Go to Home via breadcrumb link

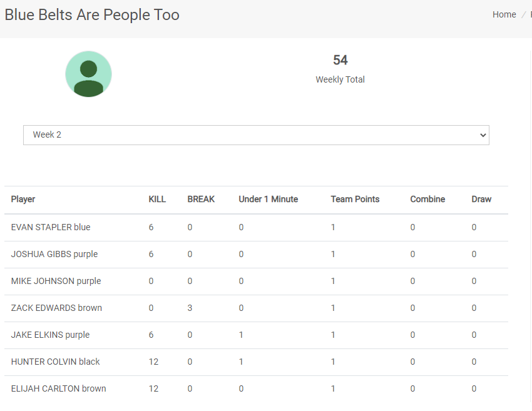tap(504, 14)
